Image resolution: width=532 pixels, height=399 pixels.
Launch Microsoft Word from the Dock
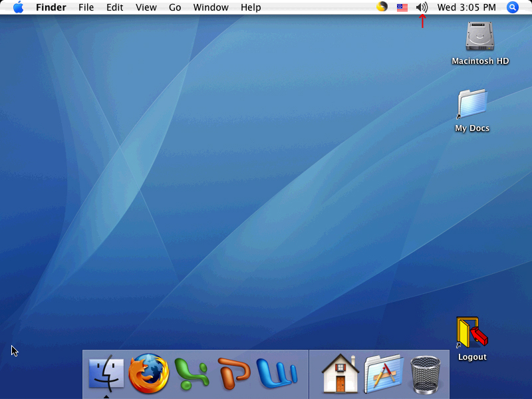pos(277,373)
